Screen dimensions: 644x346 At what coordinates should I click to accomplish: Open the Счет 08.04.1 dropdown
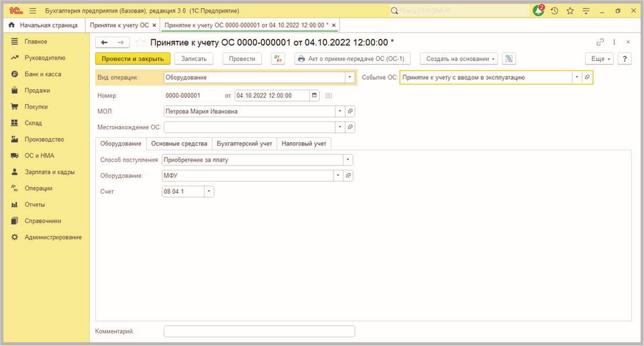tap(209, 191)
